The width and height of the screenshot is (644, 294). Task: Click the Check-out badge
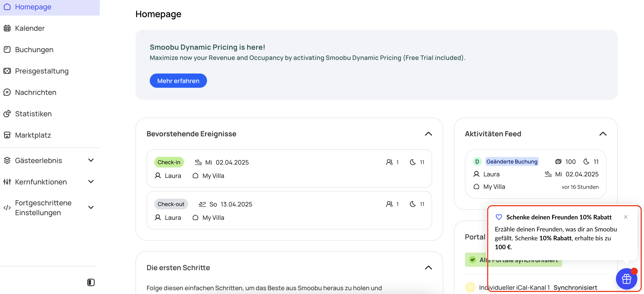click(171, 204)
